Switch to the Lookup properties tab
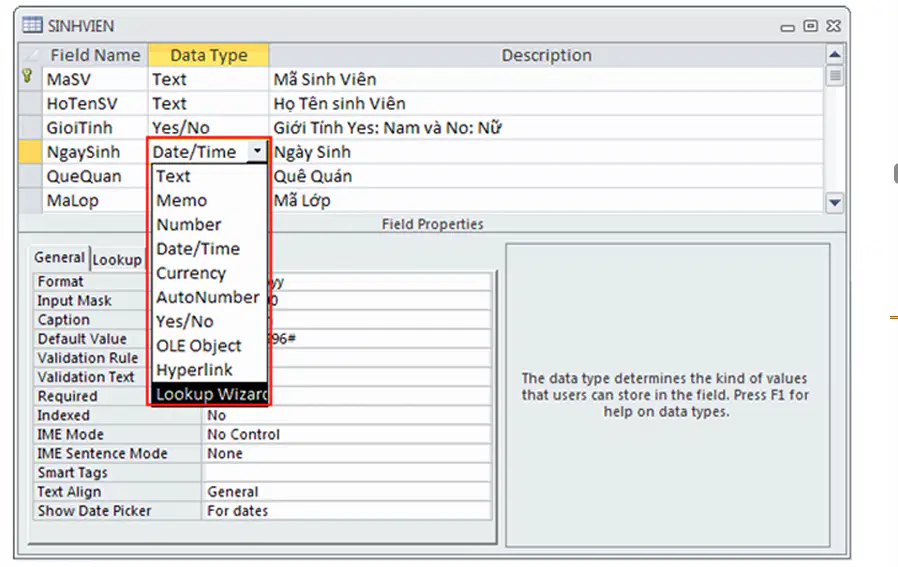 [x=117, y=260]
